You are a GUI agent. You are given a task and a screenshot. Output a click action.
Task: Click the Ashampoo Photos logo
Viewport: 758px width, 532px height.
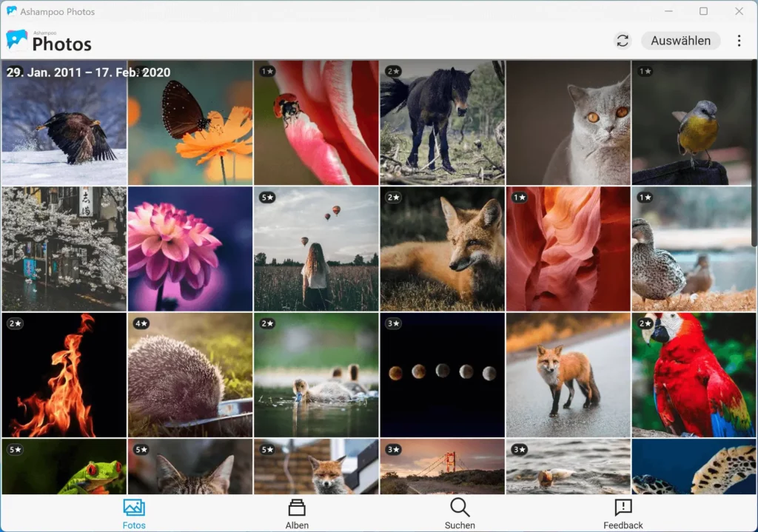point(49,41)
